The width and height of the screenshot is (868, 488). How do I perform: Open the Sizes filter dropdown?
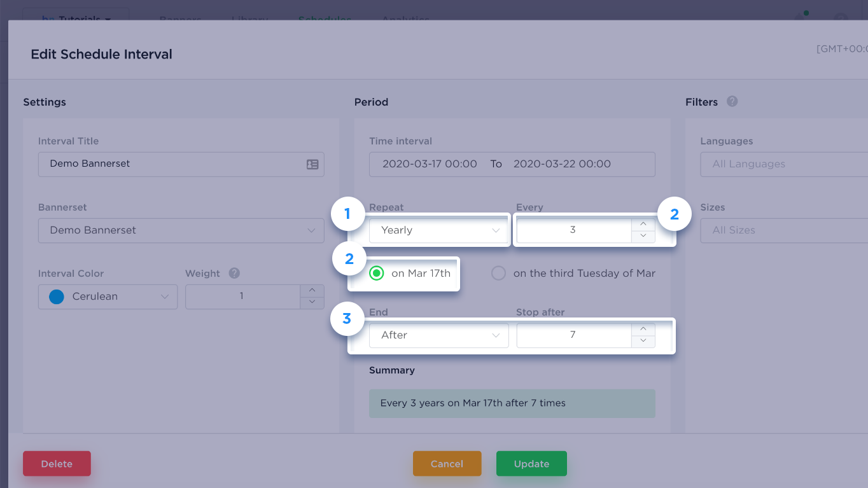point(784,230)
